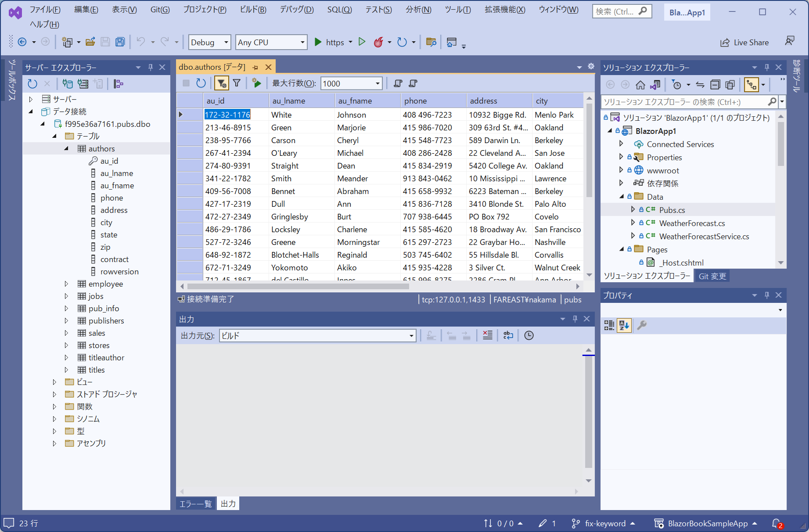Open the File menu
Image resolution: width=809 pixels, height=532 pixels.
(x=45, y=10)
